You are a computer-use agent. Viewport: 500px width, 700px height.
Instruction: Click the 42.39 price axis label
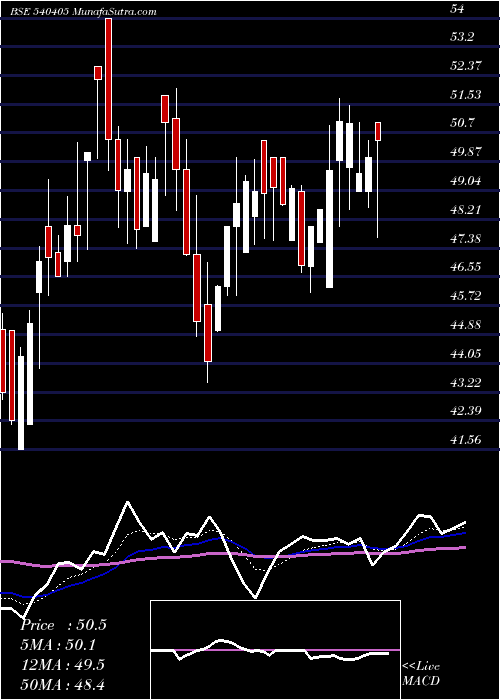pos(467,411)
